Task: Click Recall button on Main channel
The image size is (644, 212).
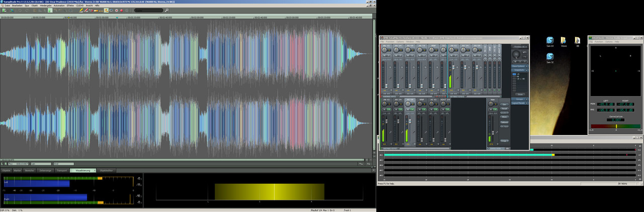Action: click(504, 109)
